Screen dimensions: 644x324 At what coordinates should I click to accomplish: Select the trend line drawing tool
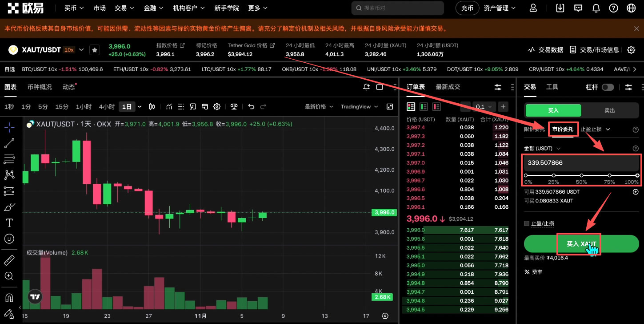pyautogui.click(x=9, y=143)
